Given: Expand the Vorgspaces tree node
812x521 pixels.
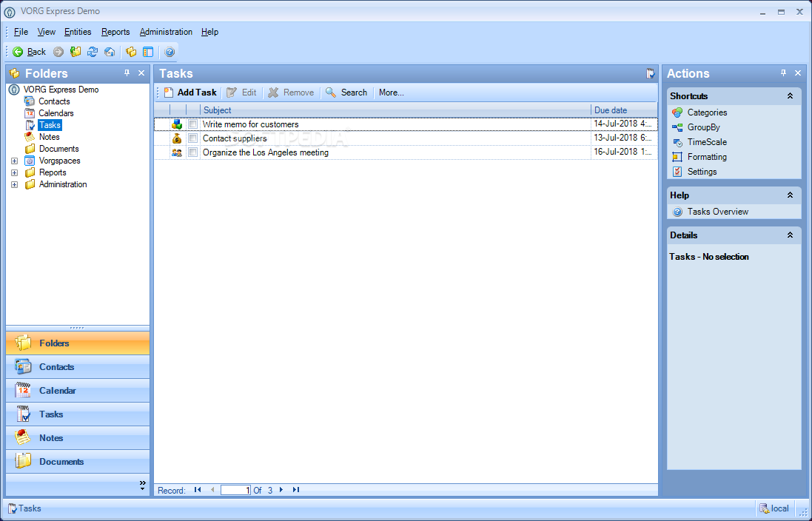Looking at the screenshot, I should coord(15,161).
